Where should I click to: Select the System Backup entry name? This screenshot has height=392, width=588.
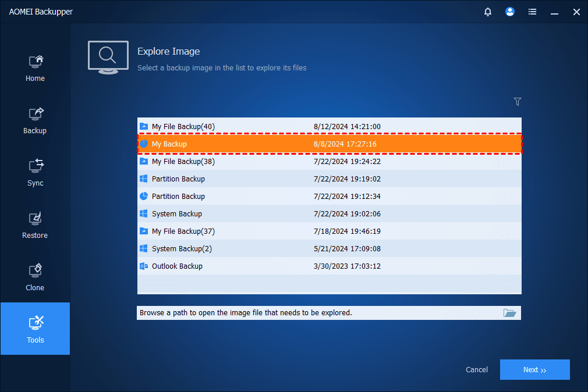click(176, 213)
